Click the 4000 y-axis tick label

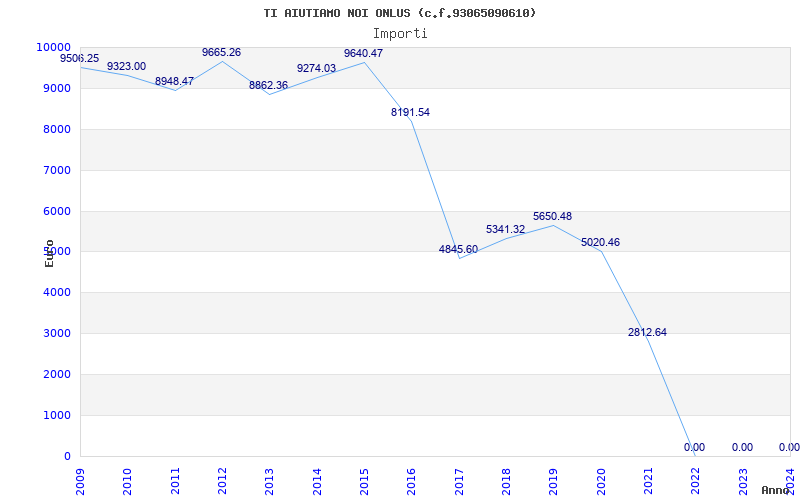click(57, 292)
